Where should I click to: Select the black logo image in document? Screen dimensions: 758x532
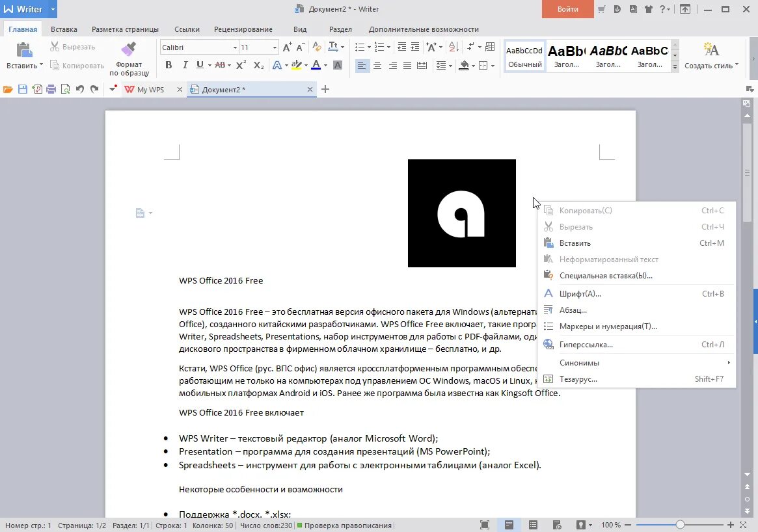[462, 213]
